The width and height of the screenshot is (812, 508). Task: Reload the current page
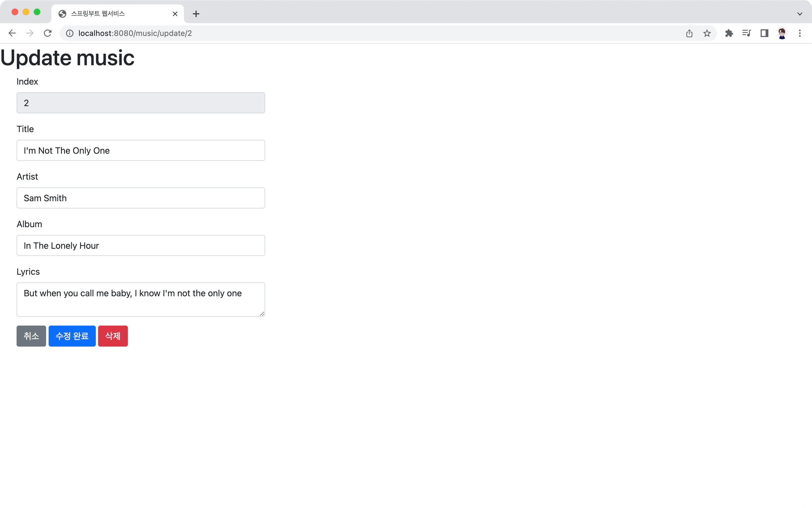[48, 33]
